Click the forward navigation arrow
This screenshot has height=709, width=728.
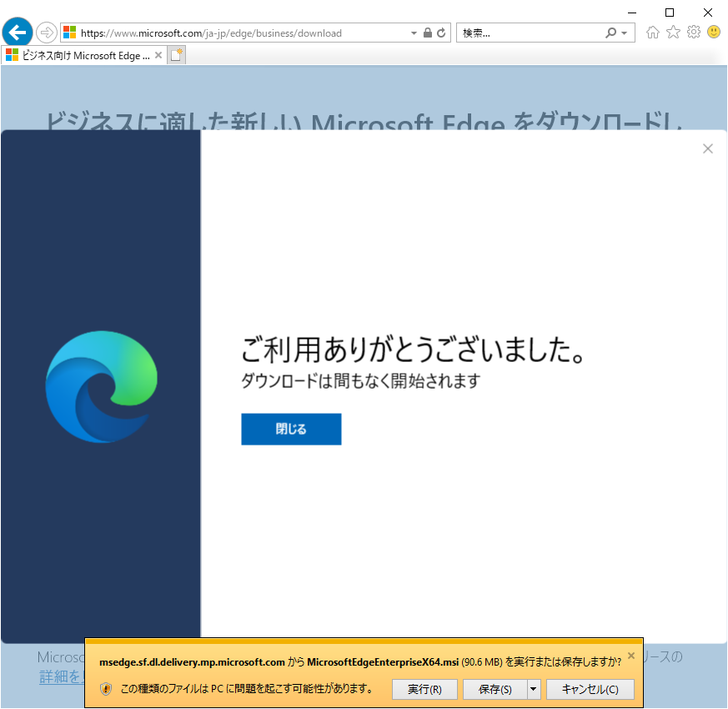click(46, 32)
